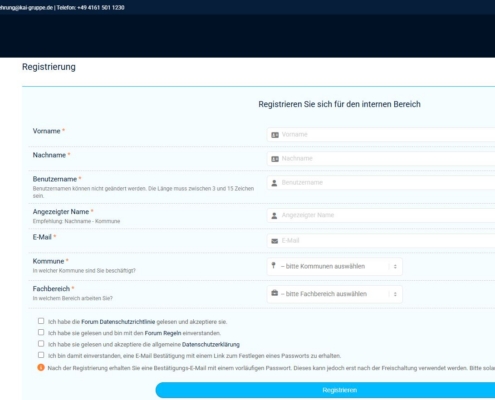This screenshot has width=495, height=400.
Task: Click hint 'Empfehlung: Nachname - Kommune'
Action: pyautogui.click(x=76, y=221)
